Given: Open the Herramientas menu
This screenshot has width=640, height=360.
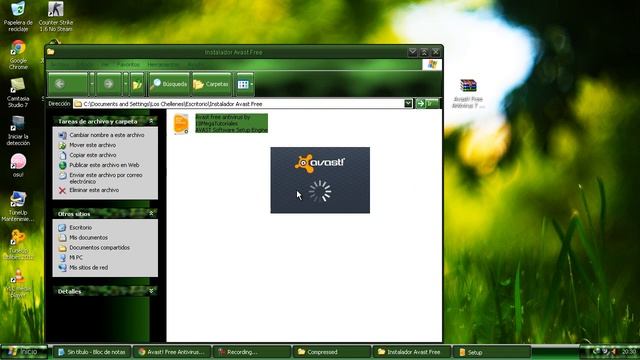Looking at the screenshot, I should coord(162,64).
